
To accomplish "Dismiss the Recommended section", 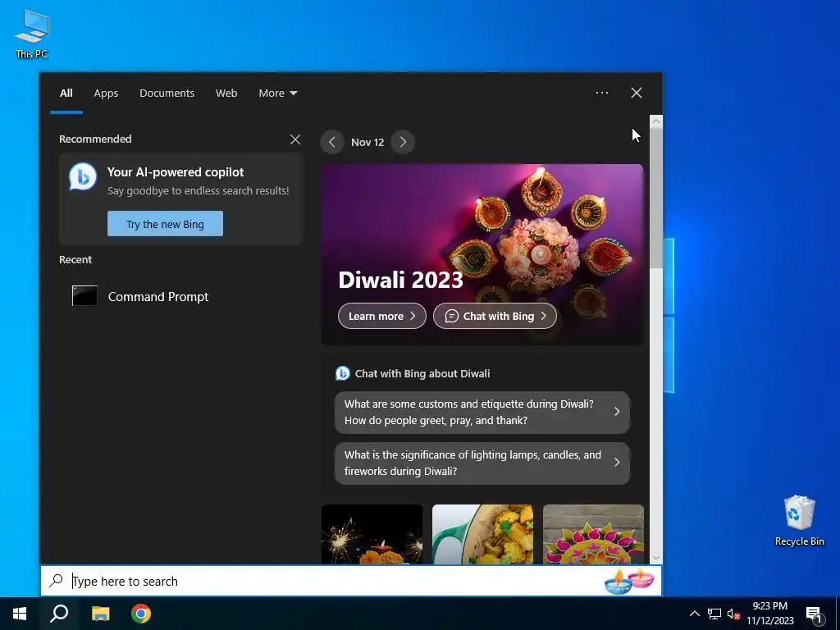I will (x=295, y=139).
